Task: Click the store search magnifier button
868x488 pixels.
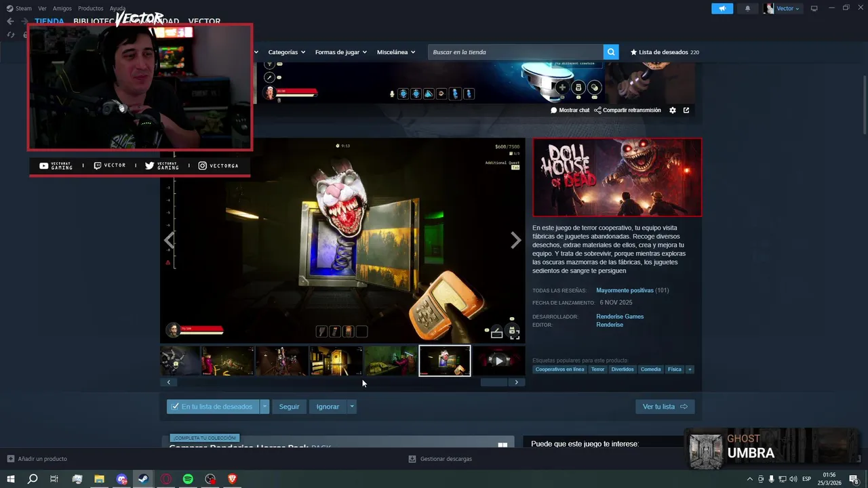Action: click(611, 52)
